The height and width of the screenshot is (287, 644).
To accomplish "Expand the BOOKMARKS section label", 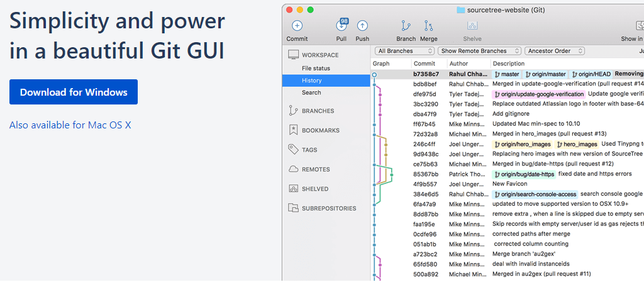I will click(x=321, y=130).
